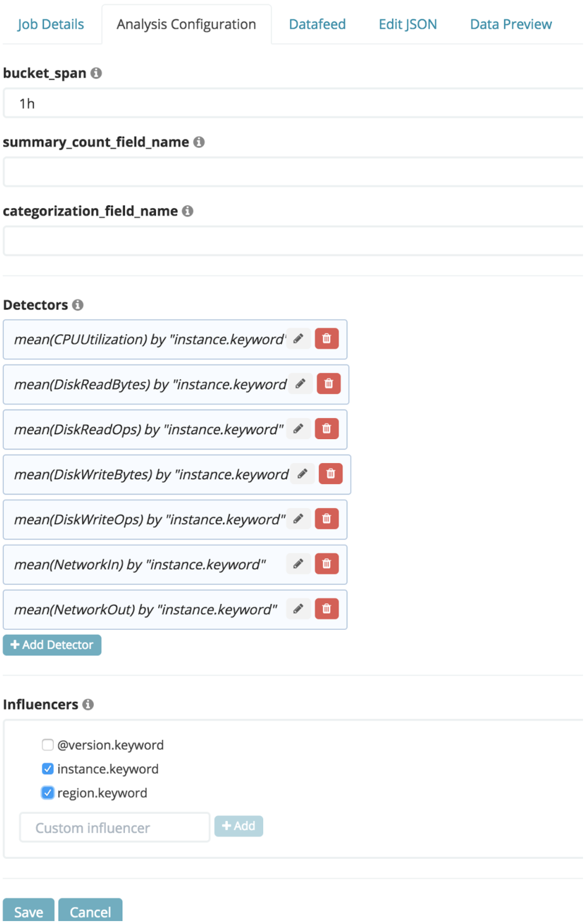The height and width of the screenshot is (924, 584).
Task: Edit the DiskWriteOps detector
Action: tap(298, 519)
